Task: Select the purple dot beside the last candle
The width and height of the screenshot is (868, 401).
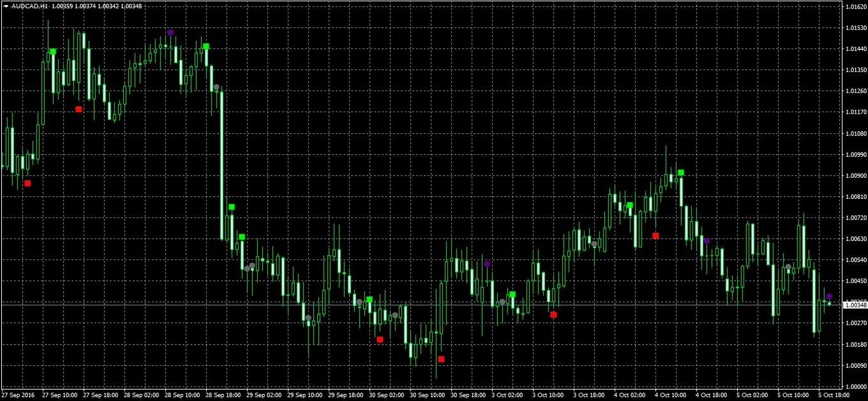Action: 829,296
